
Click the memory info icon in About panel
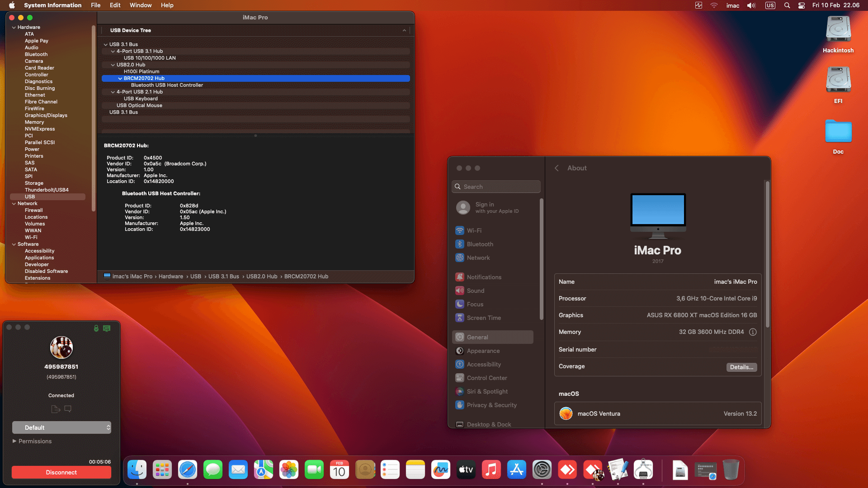coord(753,332)
